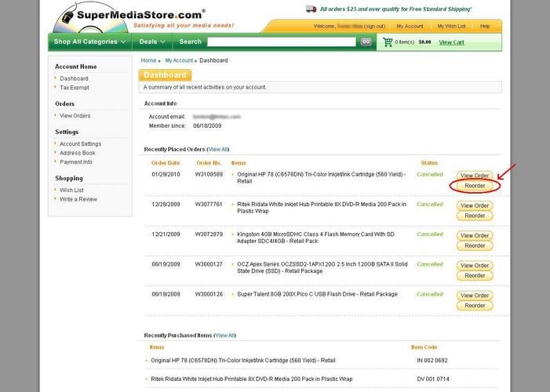
Task: Click the Super Talent 8GB USB Flash Drive item
Action: pyautogui.click(x=317, y=294)
